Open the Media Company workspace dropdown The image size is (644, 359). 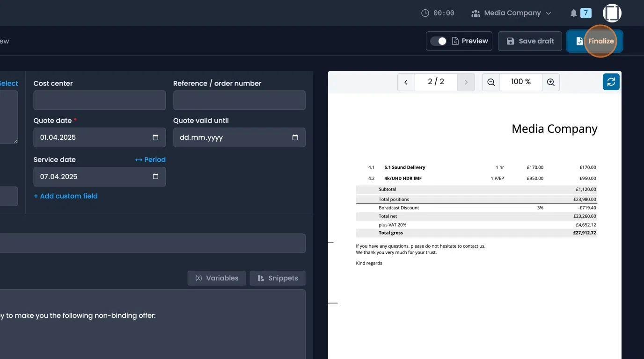pos(511,13)
